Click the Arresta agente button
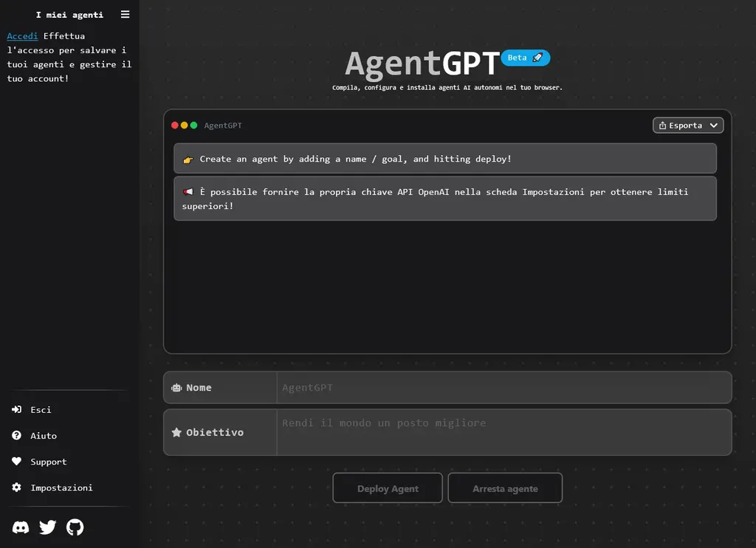 (x=505, y=488)
